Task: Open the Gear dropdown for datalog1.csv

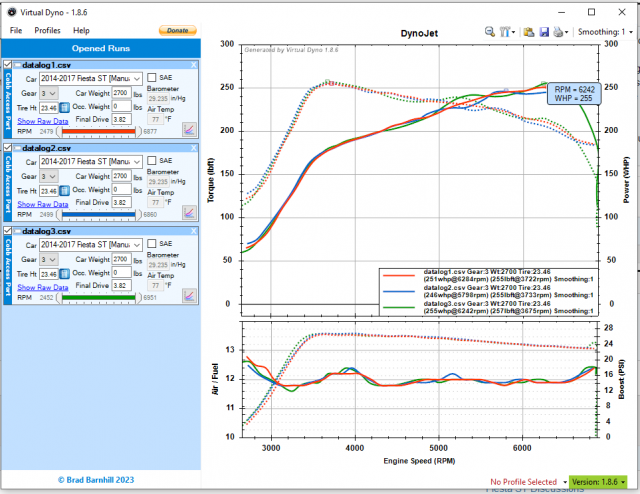Action: click(49, 93)
